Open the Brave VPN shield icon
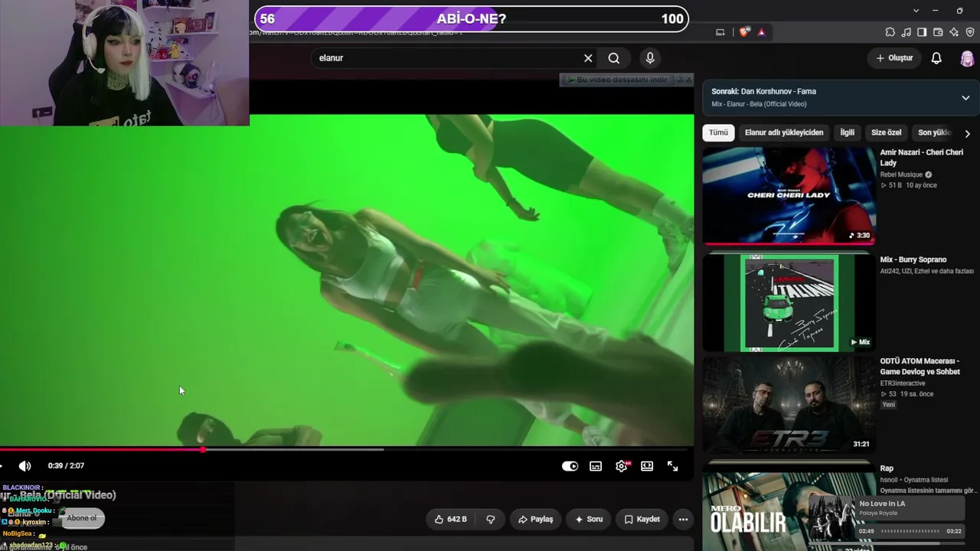 pyautogui.click(x=970, y=32)
